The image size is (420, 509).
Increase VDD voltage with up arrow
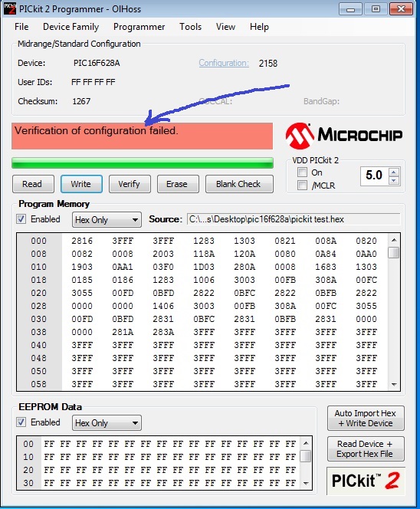click(x=394, y=172)
